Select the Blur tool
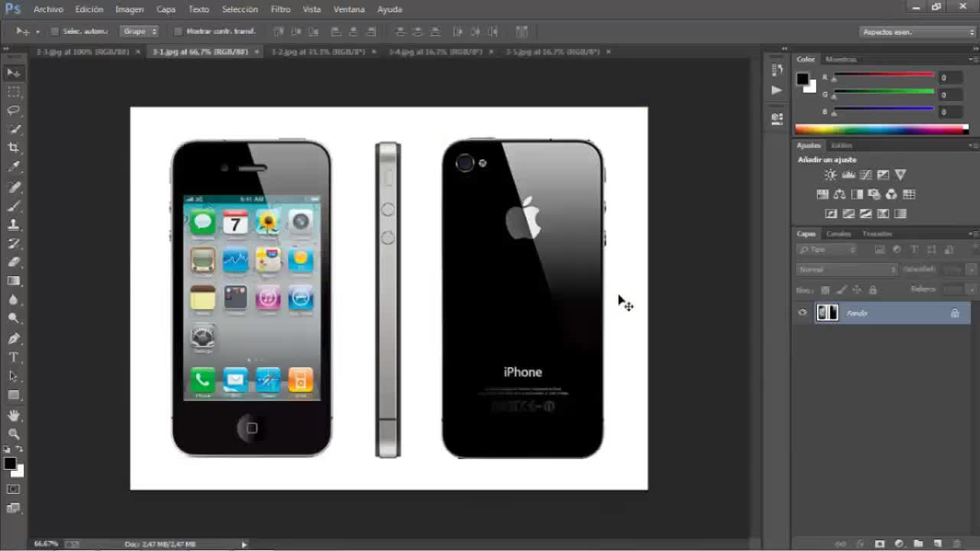The image size is (980, 551). pyautogui.click(x=14, y=300)
